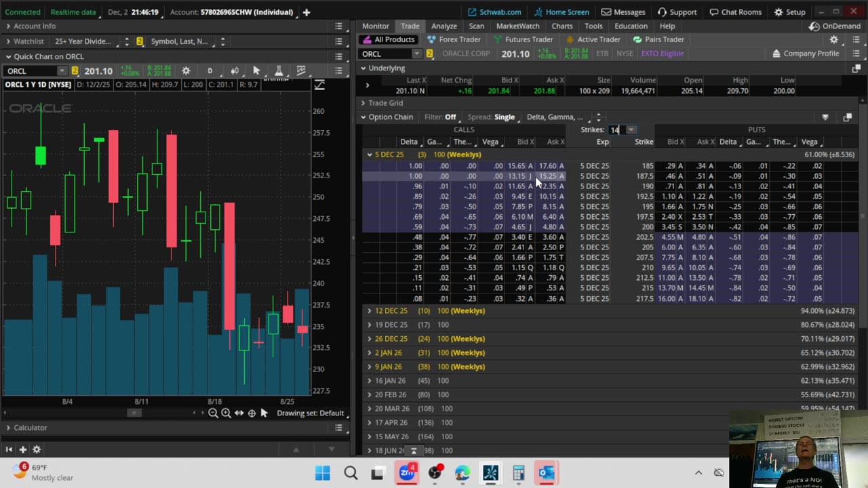
Task: Go to Home Screen
Action: tap(561, 12)
